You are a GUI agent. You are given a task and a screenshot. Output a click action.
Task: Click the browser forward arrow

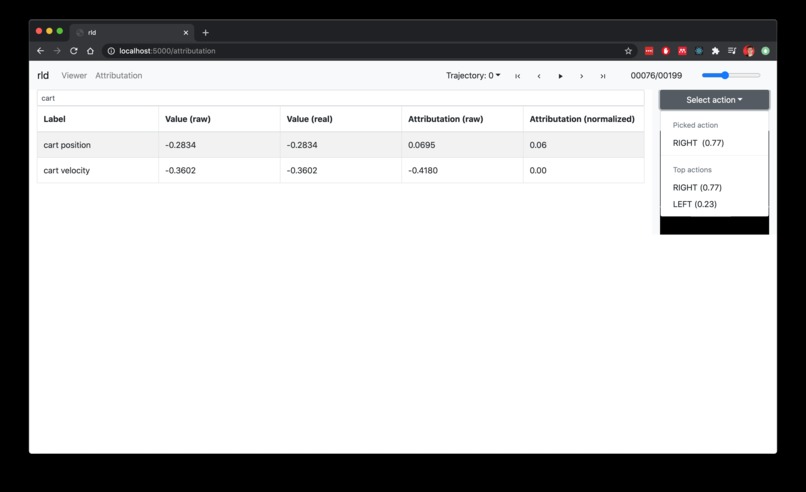click(57, 51)
